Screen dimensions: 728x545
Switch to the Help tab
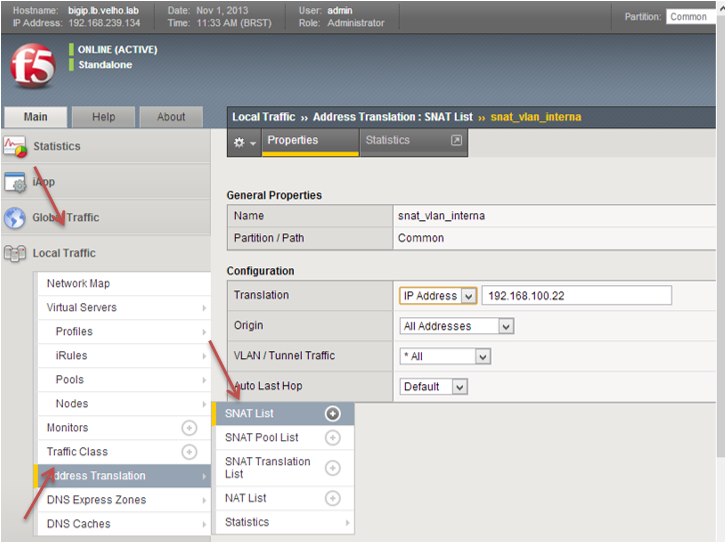click(103, 117)
